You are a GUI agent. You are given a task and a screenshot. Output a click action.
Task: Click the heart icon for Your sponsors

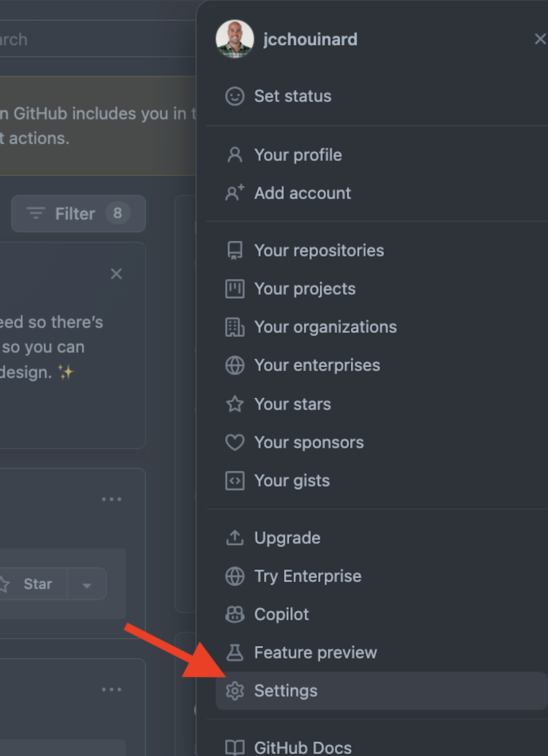point(235,442)
